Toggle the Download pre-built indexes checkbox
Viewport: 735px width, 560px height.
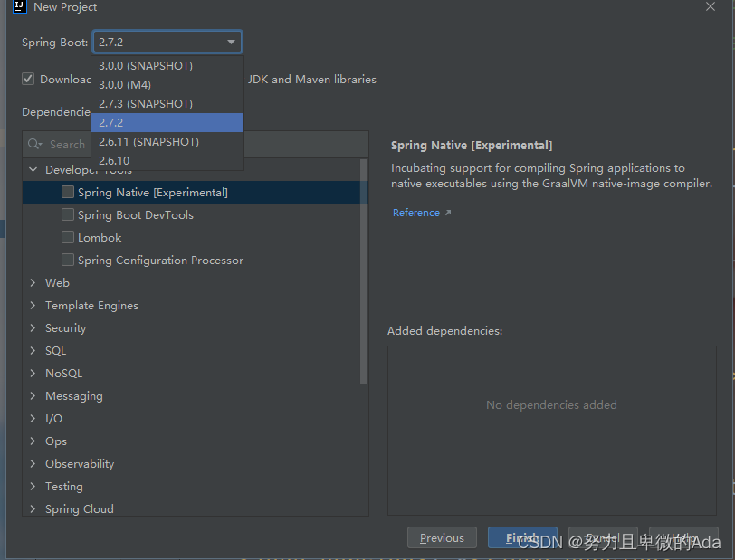28,79
